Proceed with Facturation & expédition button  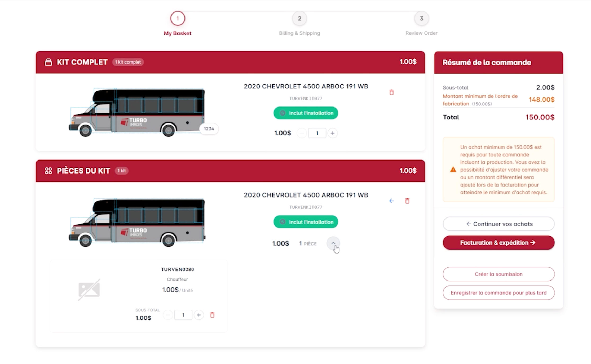499,243
